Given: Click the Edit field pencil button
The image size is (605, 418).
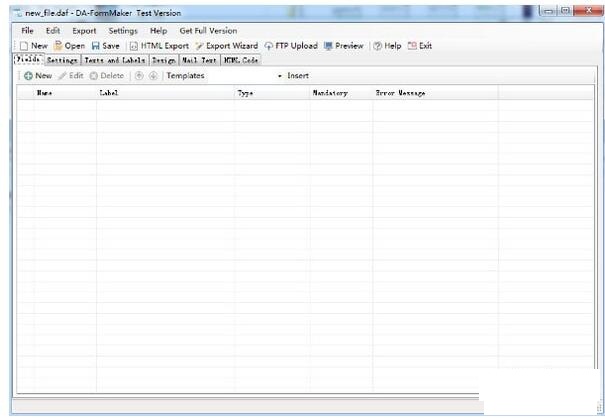Looking at the screenshot, I should pyautogui.click(x=71, y=76).
